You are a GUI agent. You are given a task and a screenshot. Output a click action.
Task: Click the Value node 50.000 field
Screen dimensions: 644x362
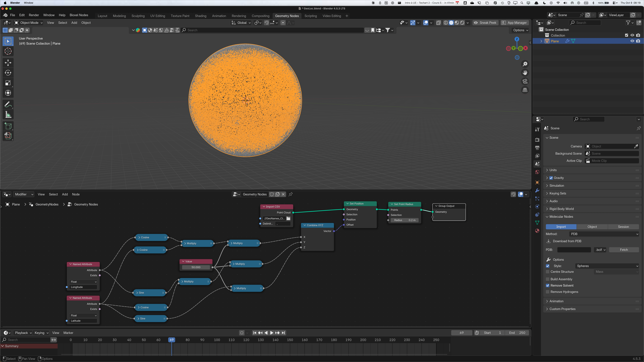point(196,267)
